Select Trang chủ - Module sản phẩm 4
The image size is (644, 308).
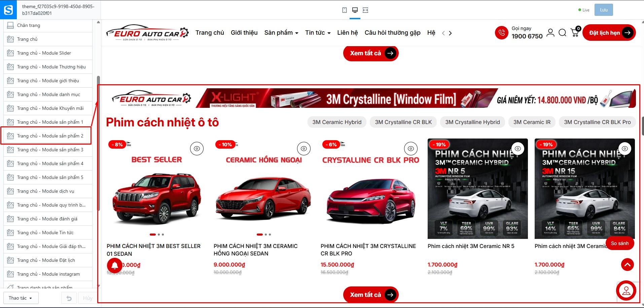click(x=48, y=164)
